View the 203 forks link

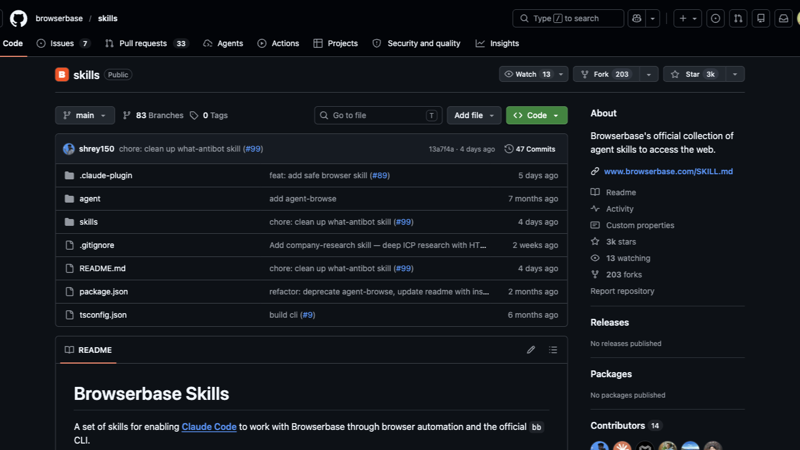623,274
